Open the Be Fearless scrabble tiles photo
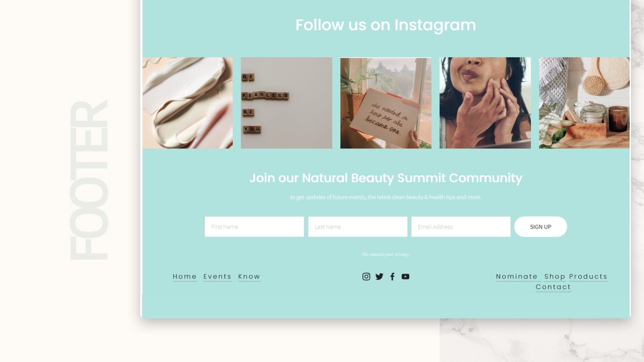This screenshot has width=644, height=362. 286,103
